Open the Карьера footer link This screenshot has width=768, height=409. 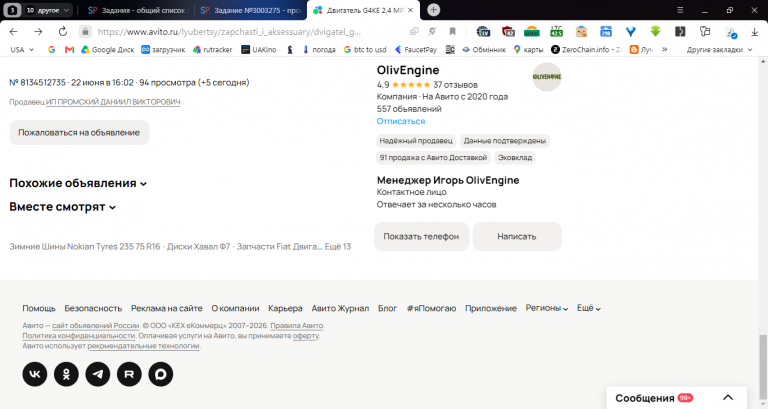(285, 308)
